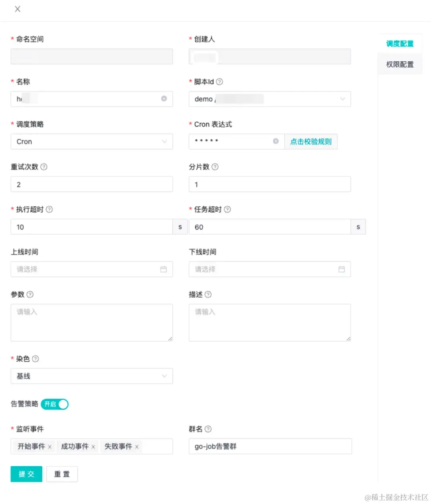
Task: Remove the 开始事件 tag
Action: click(49, 447)
